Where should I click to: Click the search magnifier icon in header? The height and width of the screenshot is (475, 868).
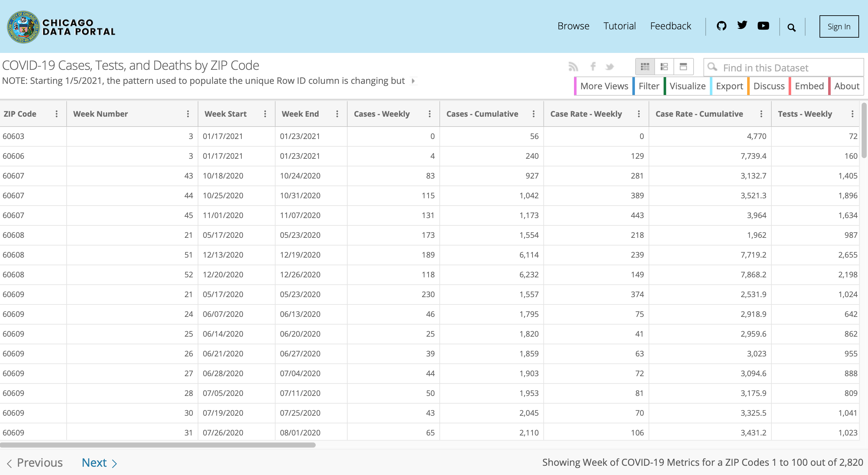pyautogui.click(x=791, y=27)
